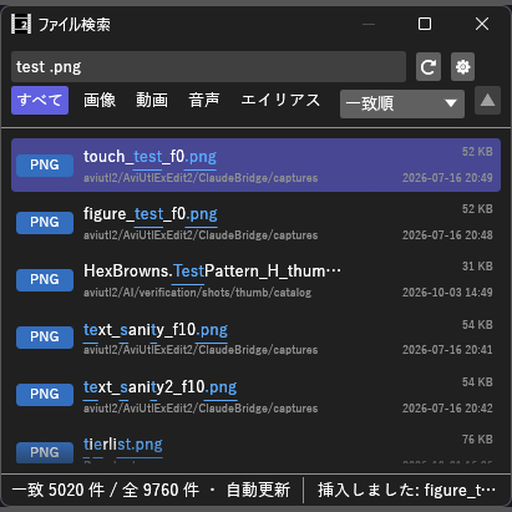Switch to the 動画 filter tab
This screenshot has width=512, height=512.
152,100
